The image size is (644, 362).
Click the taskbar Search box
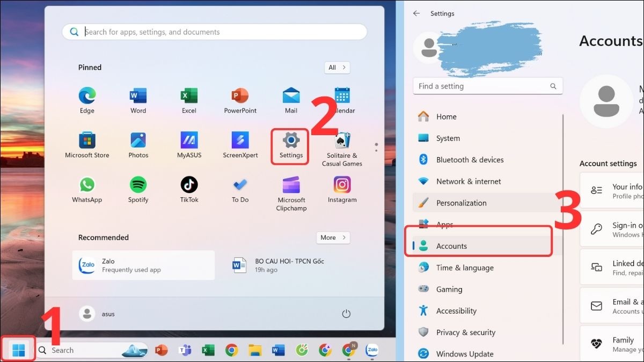coord(92,350)
